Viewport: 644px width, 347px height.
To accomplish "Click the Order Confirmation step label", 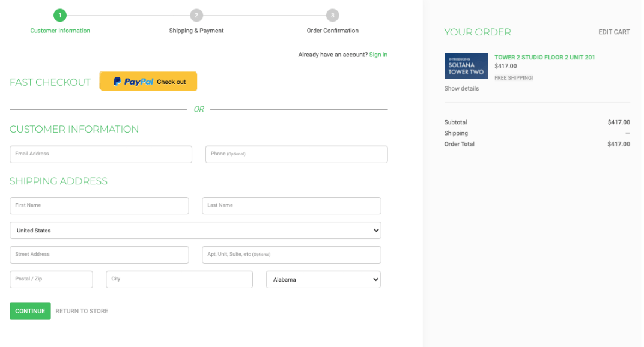I will 333,31.
